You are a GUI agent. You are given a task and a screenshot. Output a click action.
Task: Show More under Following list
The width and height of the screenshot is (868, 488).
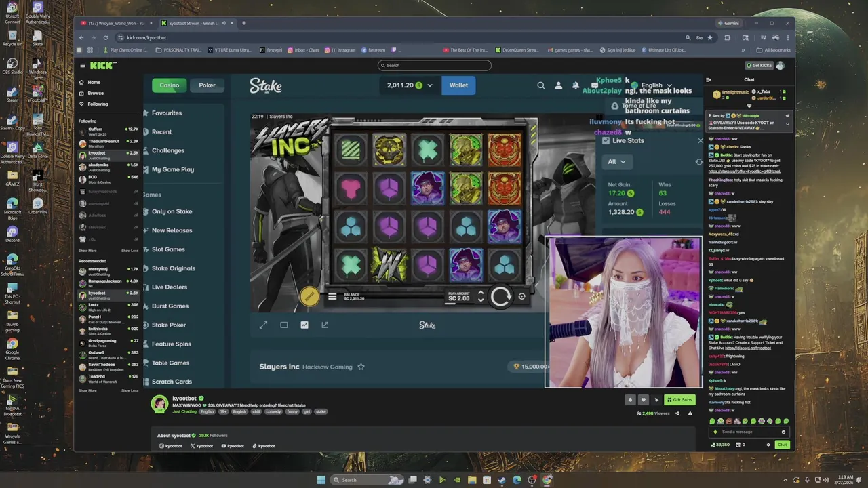87,251
